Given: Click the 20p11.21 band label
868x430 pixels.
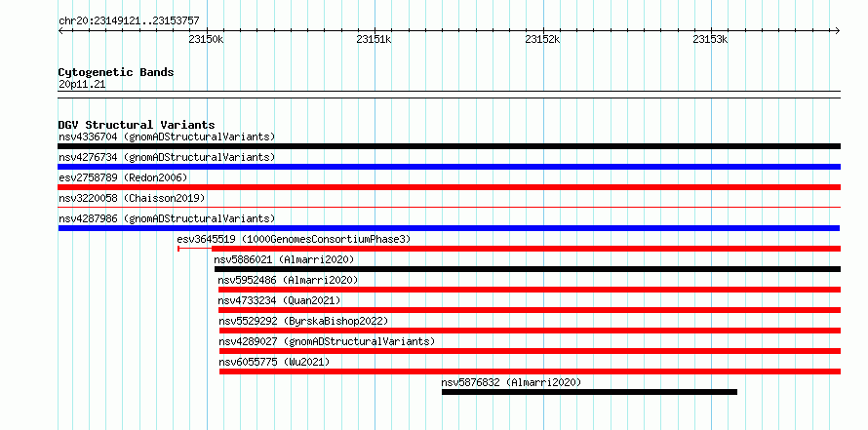Looking at the screenshot, I should [82, 85].
